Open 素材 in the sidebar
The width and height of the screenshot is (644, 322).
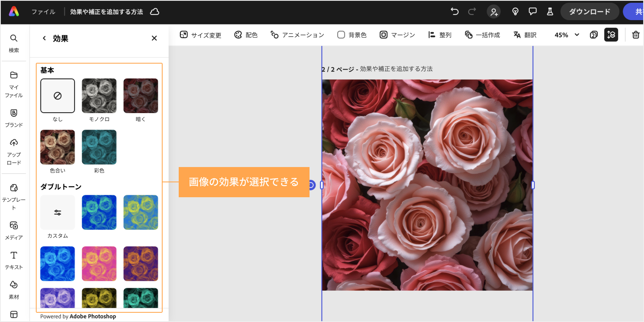click(14, 290)
